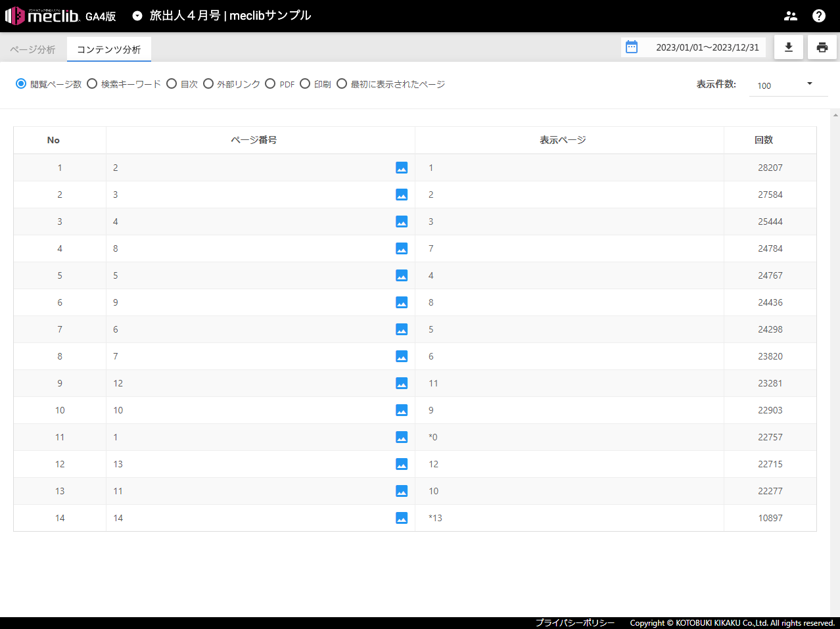This screenshot has height=629, width=840.
Task: Open the help question mark icon
Action: click(819, 16)
